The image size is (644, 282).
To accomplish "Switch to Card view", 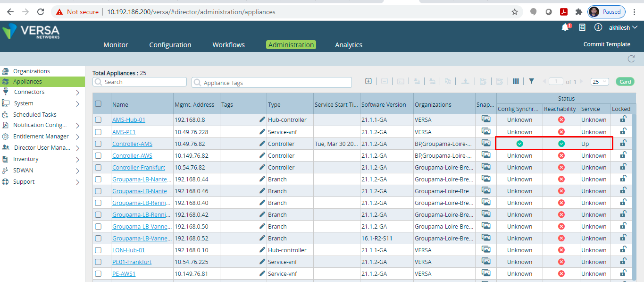I will point(625,82).
